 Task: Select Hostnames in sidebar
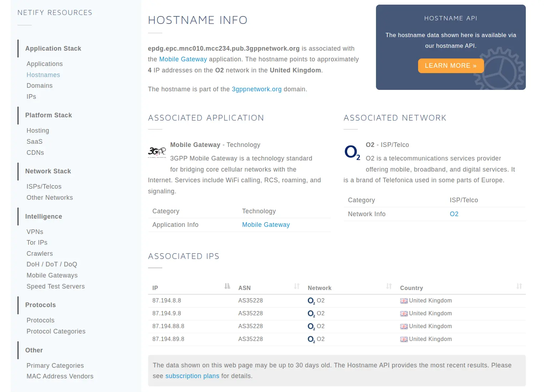coord(43,75)
